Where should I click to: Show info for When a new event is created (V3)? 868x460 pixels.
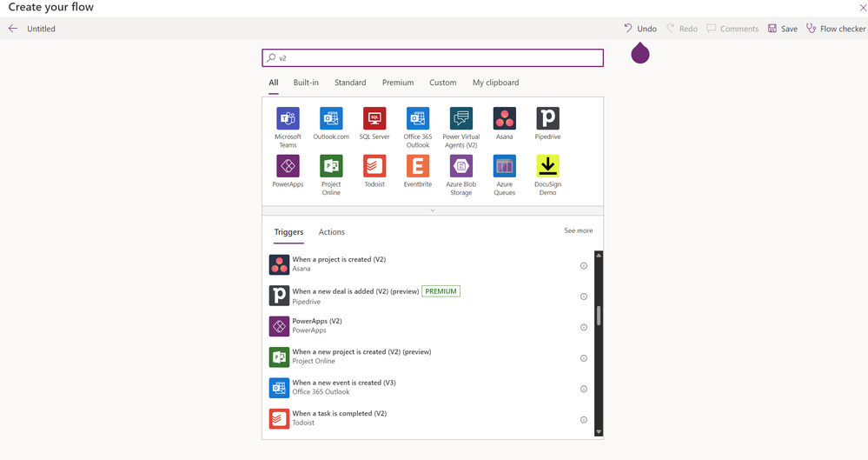point(584,389)
